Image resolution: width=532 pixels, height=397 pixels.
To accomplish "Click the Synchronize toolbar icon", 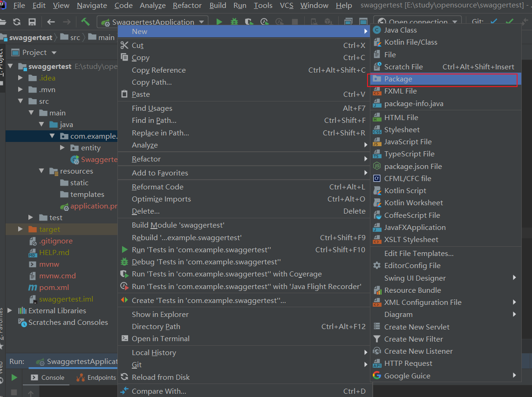I will tap(17, 22).
